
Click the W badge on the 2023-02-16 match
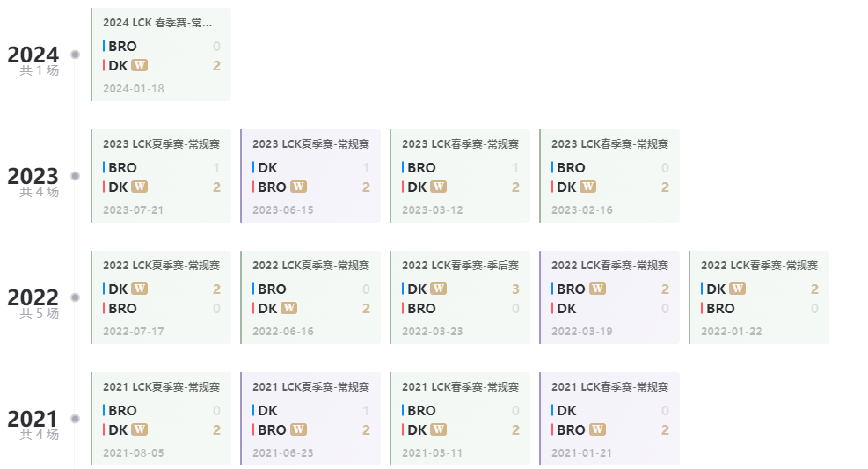[x=587, y=187]
